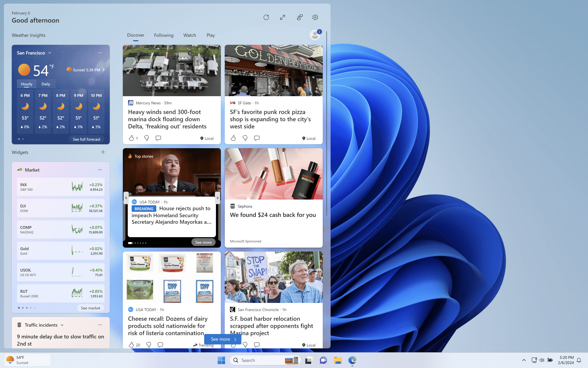The image size is (588, 368).
Task: Open the chat app on taskbar
Action: point(323,360)
